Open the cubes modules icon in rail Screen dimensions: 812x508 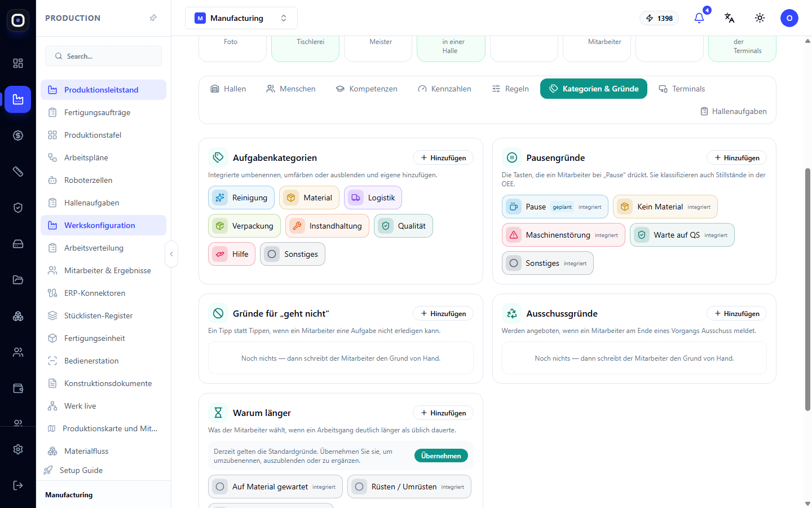[18, 316]
